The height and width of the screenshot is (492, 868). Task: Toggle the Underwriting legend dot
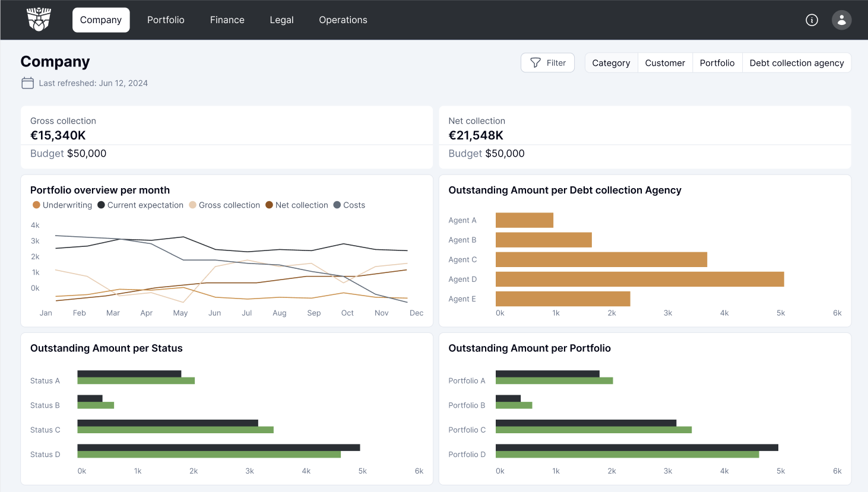click(x=36, y=205)
